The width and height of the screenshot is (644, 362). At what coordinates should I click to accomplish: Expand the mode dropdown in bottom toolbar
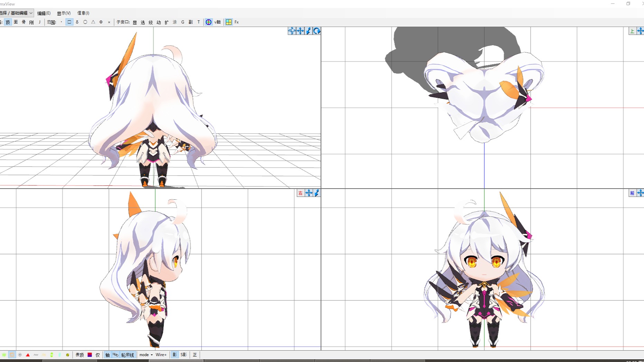pos(146,355)
